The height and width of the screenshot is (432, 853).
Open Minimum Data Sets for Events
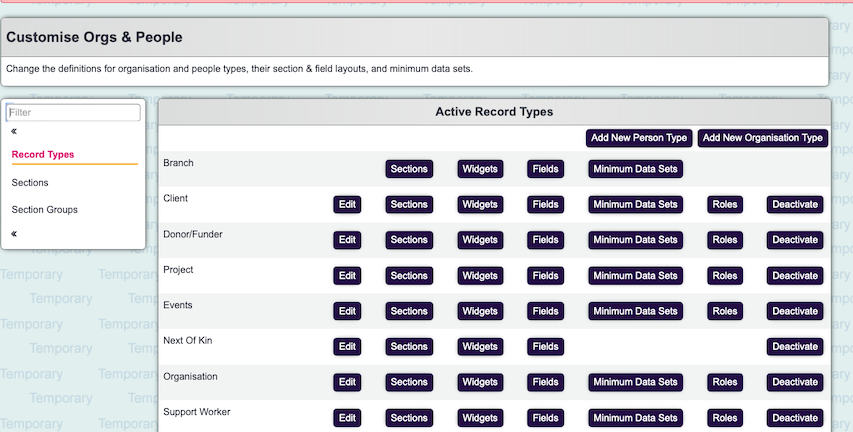(637, 311)
